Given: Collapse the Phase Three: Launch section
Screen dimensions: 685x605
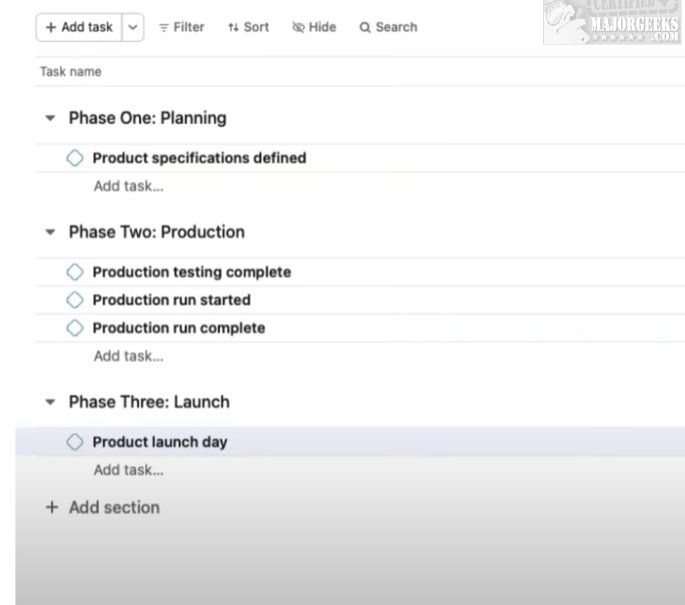Looking at the screenshot, I should pos(50,402).
